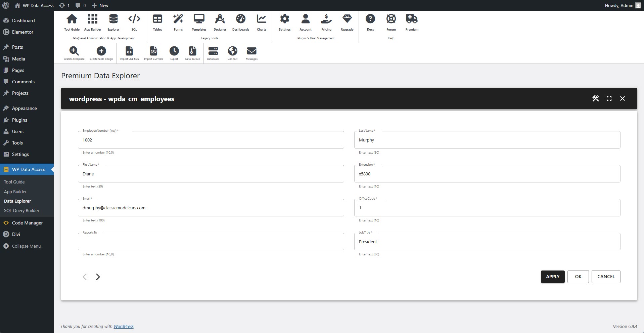Image resolution: width=644 pixels, height=333 pixels.
Task: Click into the ReportsTo input field
Action: tap(211, 242)
